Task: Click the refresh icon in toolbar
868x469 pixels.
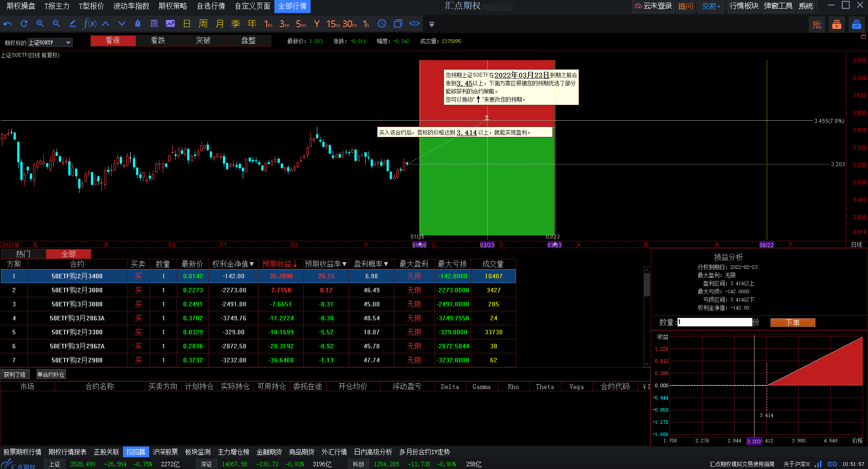Action: 24,24
